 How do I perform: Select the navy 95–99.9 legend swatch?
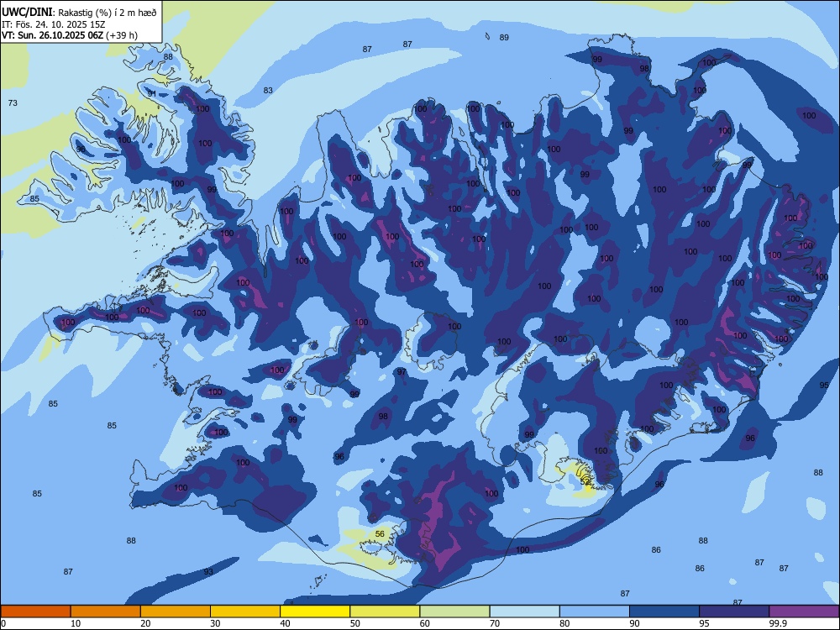734,612
